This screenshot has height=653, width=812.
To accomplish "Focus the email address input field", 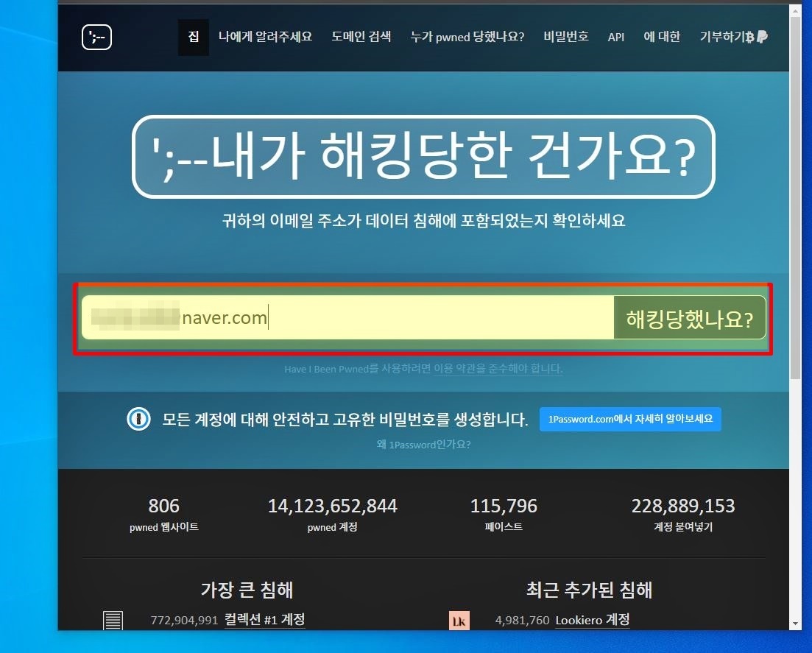I will [347, 317].
